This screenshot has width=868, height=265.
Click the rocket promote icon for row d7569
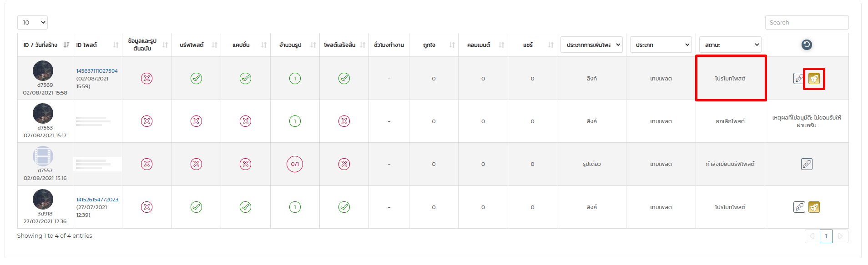coord(814,79)
